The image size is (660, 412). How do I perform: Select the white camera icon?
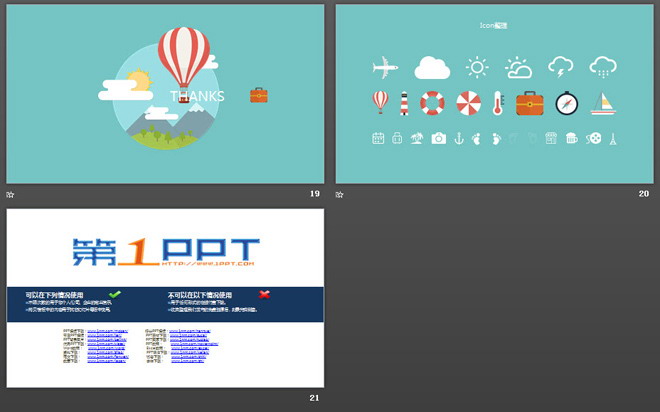(439, 138)
